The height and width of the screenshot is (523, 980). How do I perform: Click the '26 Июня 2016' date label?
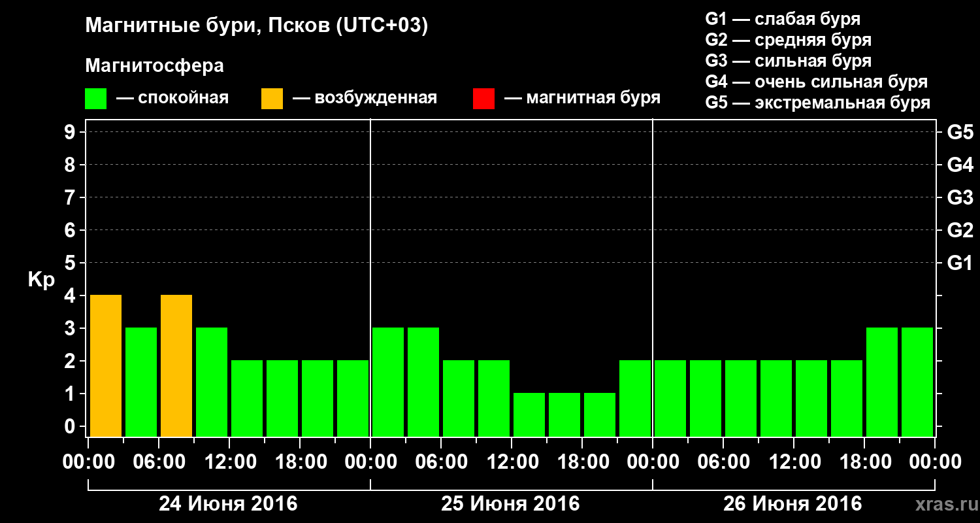pyautogui.click(x=793, y=504)
